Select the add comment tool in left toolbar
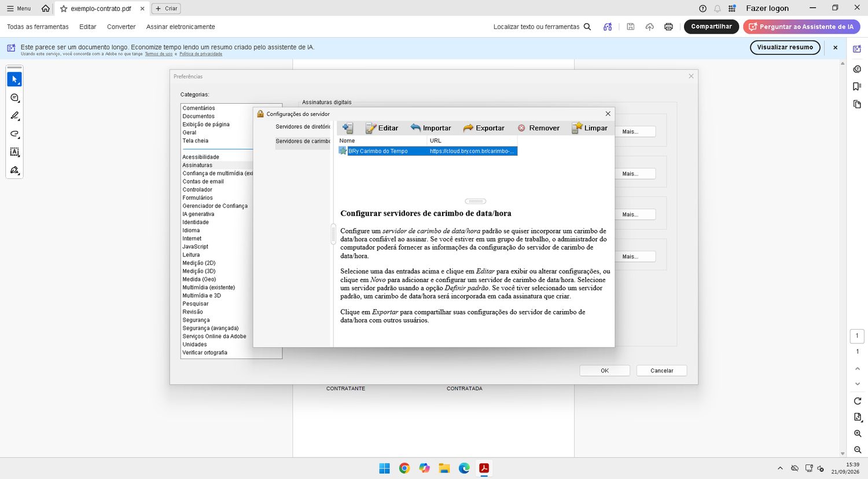 tap(14, 98)
